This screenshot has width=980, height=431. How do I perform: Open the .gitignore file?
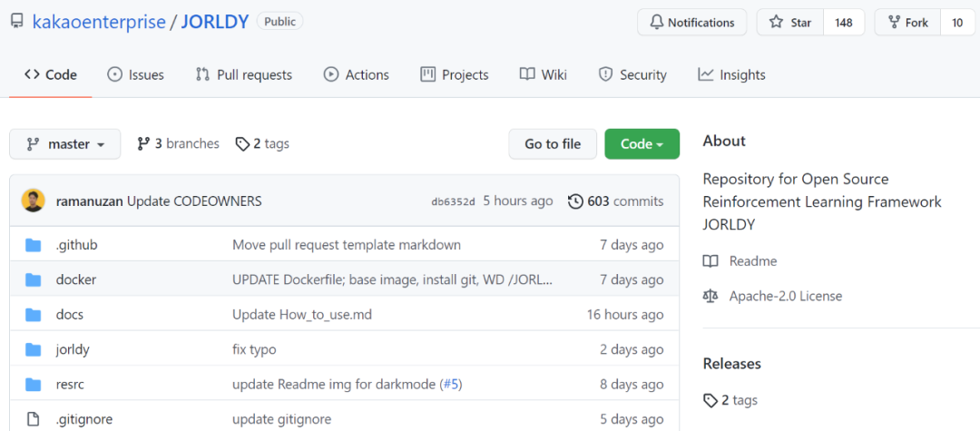(x=84, y=419)
